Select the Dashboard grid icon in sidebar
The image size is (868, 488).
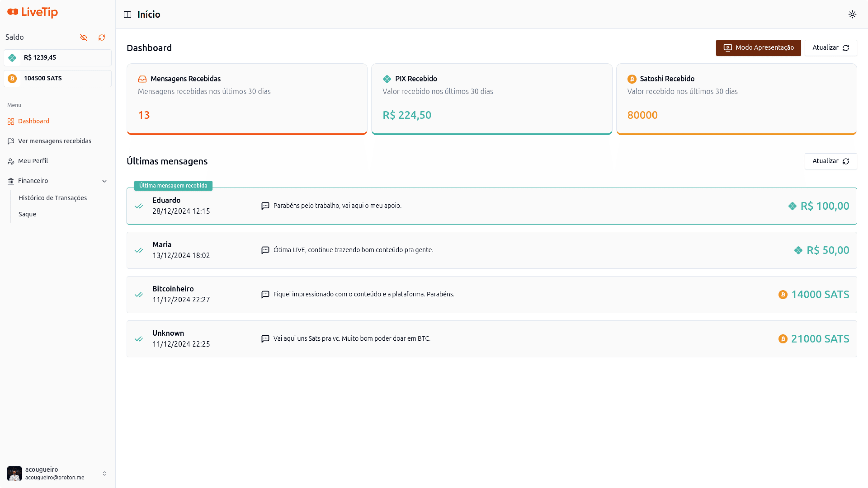[10, 121]
